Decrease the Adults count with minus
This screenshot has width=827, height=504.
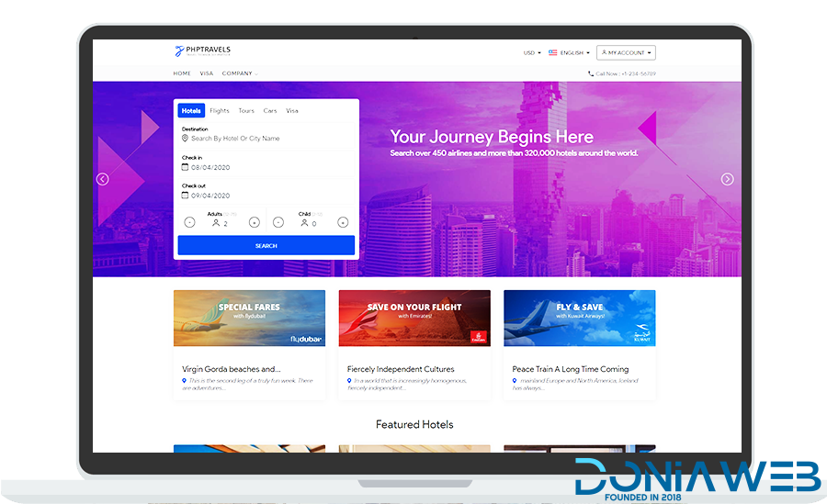(189, 222)
